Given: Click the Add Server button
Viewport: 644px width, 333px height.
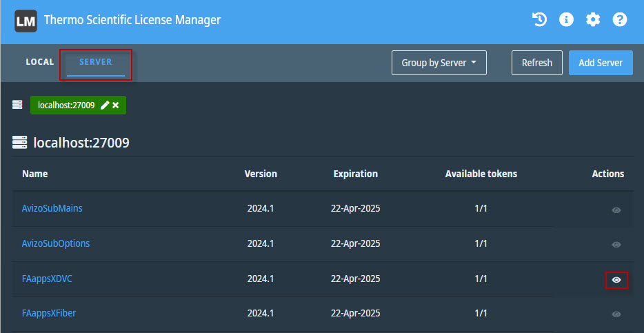Looking at the screenshot, I should point(600,63).
